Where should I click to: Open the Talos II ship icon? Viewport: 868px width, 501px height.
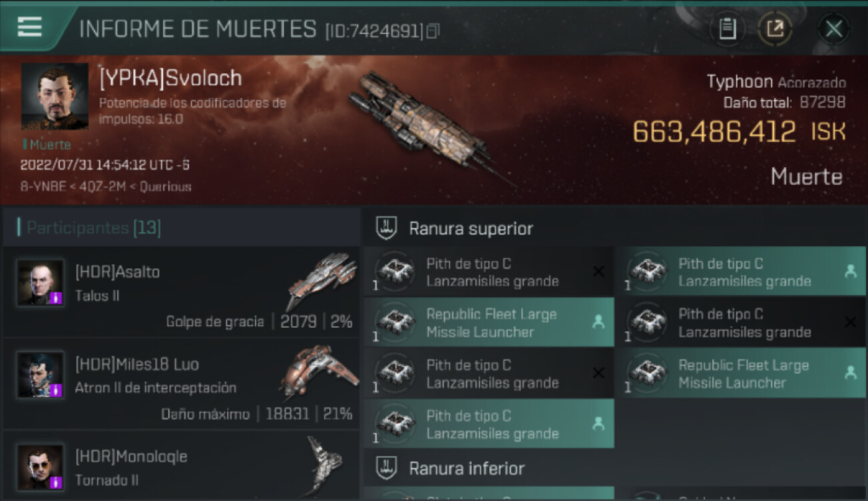tap(320, 280)
